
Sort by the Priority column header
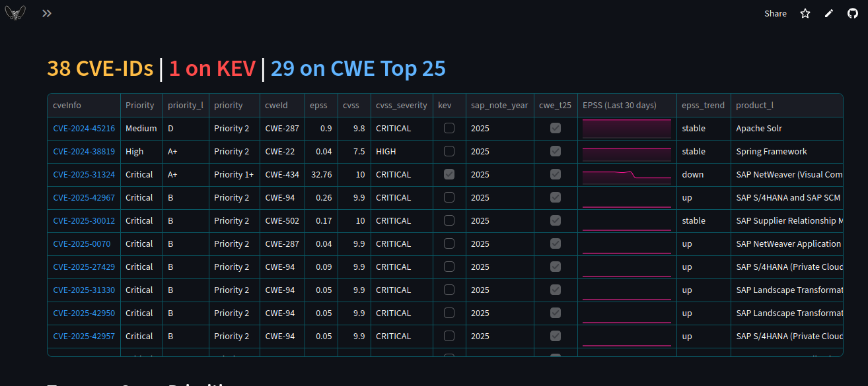tap(141, 105)
